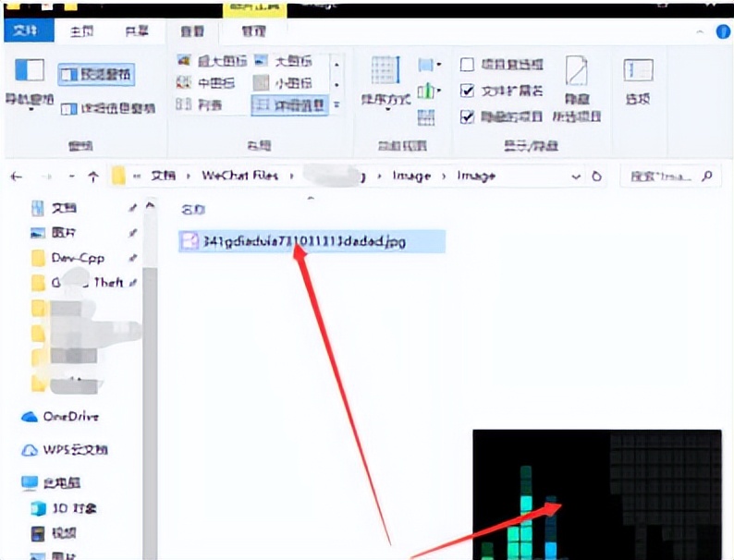Choose the 大图标 large icons layout
Screen dimensions: 734x560
(x=282, y=61)
